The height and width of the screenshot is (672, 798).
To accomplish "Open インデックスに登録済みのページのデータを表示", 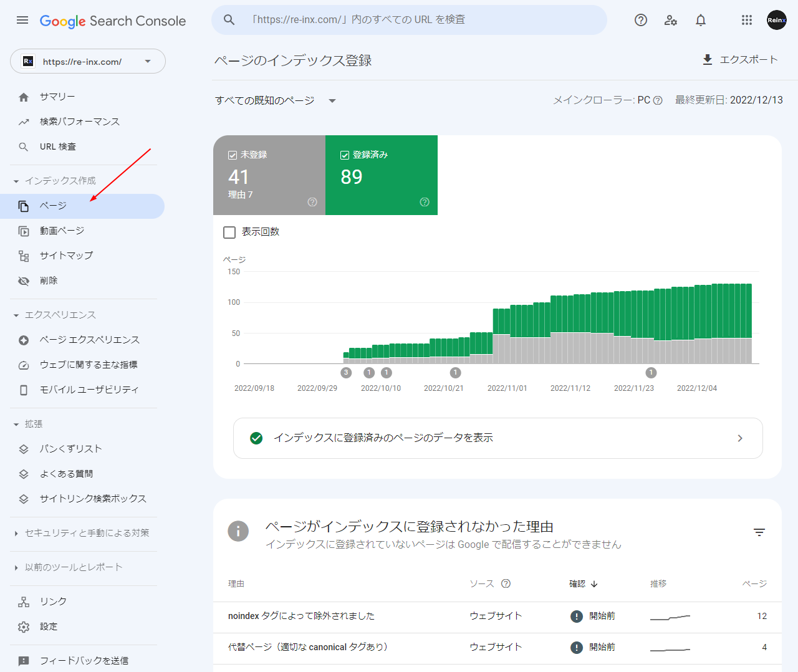I will tap(498, 438).
